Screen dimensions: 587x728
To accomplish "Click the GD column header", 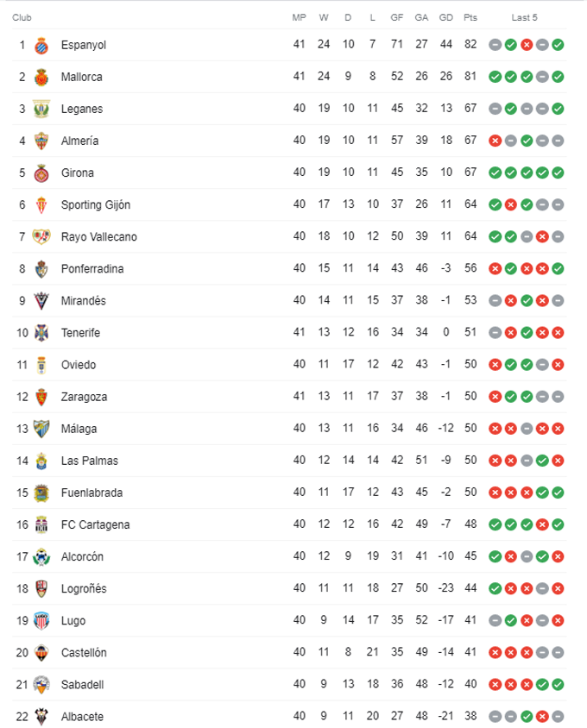I will click(445, 17).
